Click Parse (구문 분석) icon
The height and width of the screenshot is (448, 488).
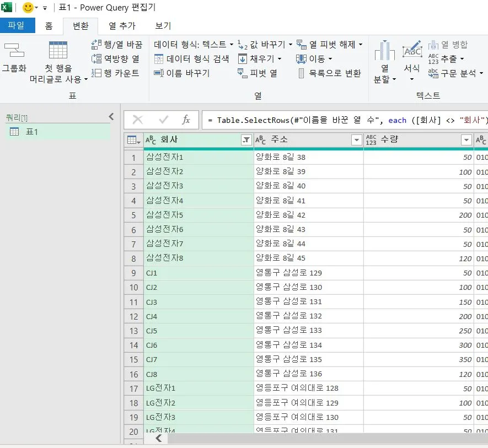point(433,73)
